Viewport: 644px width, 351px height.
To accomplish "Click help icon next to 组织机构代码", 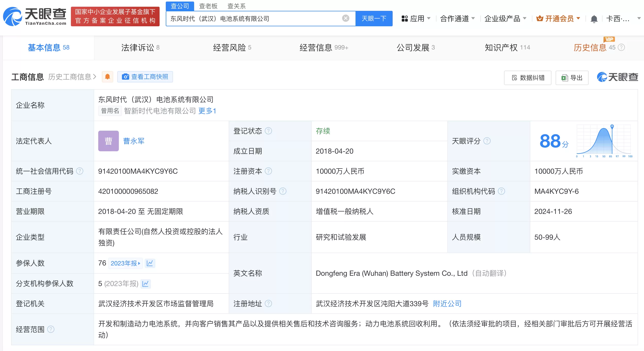I will (x=501, y=191).
